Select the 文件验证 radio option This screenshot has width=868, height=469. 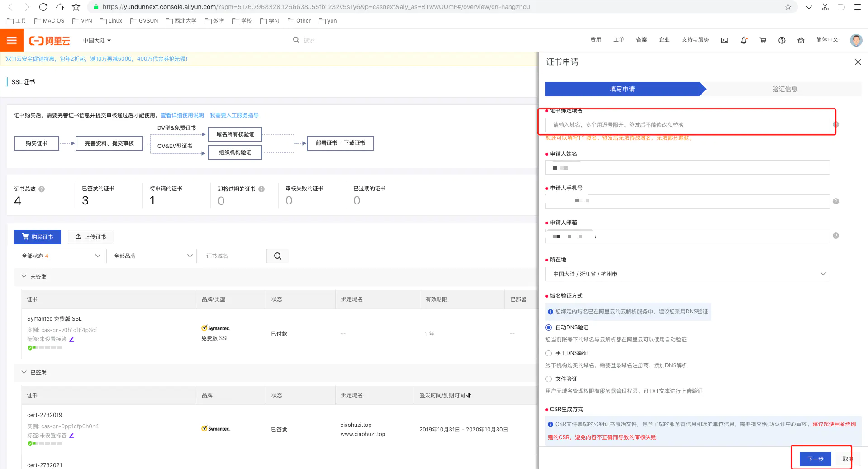coord(549,379)
